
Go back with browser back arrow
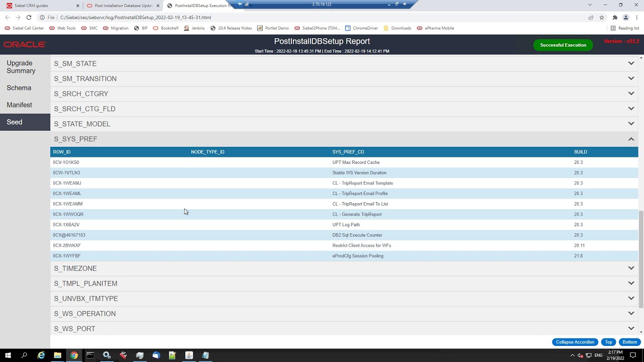coord(7,17)
